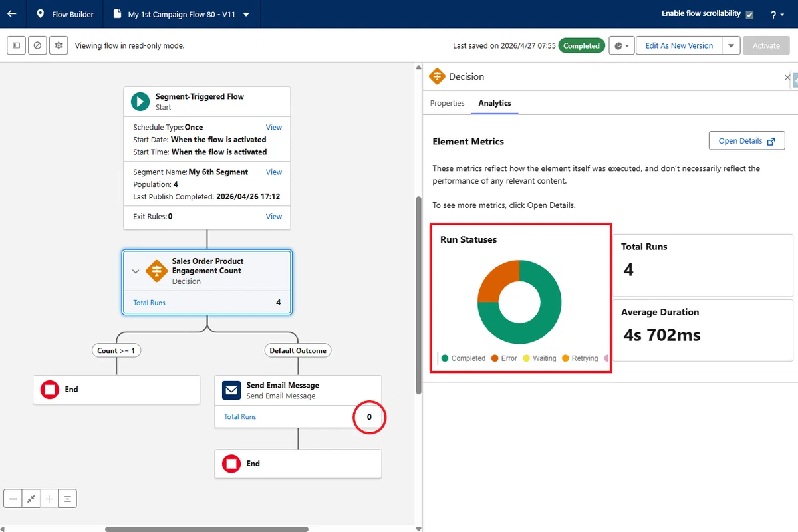Click Total Runs link in Send Email node
This screenshot has width=798, height=532.
(240, 417)
